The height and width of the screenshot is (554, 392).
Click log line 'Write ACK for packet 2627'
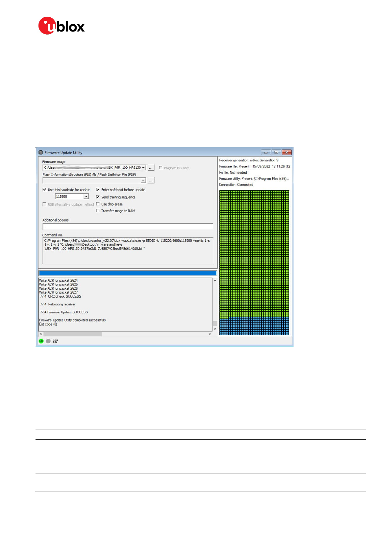[x=59, y=292]
